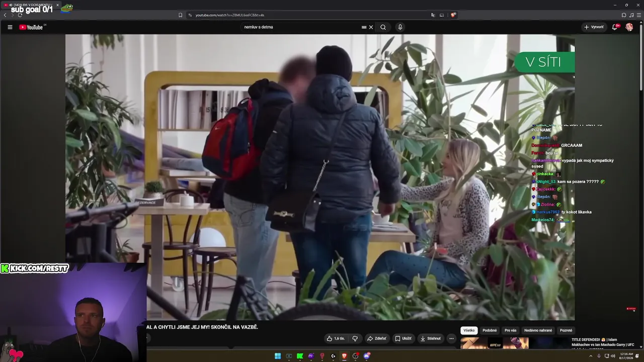This screenshot has width=644, height=362.
Task: Open the browser extensions icon in toolbar
Action: coord(624,15)
